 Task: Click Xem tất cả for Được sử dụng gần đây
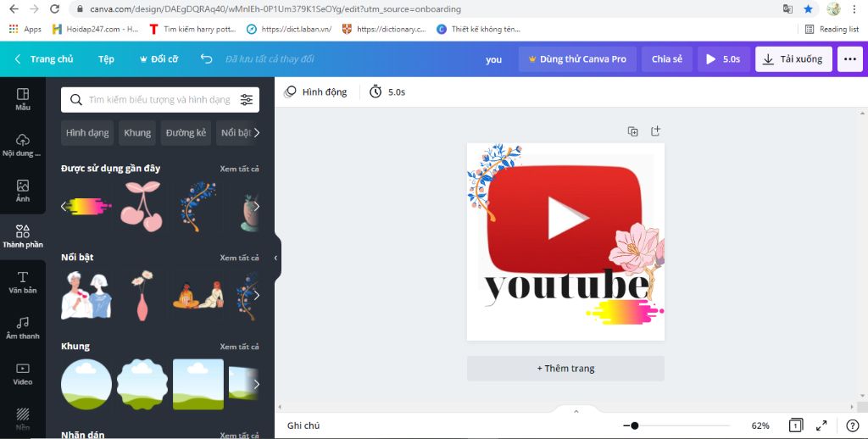pyautogui.click(x=239, y=169)
